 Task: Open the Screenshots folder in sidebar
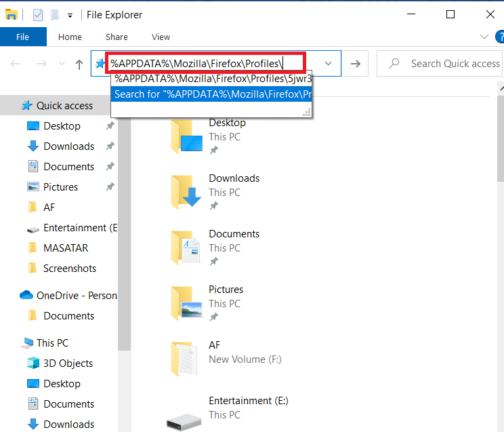[x=69, y=269]
